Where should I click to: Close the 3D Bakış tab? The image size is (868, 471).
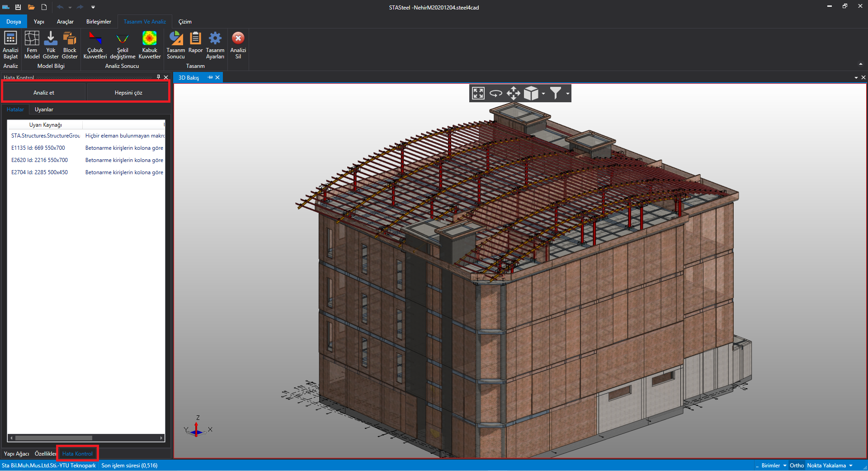tap(217, 77)
